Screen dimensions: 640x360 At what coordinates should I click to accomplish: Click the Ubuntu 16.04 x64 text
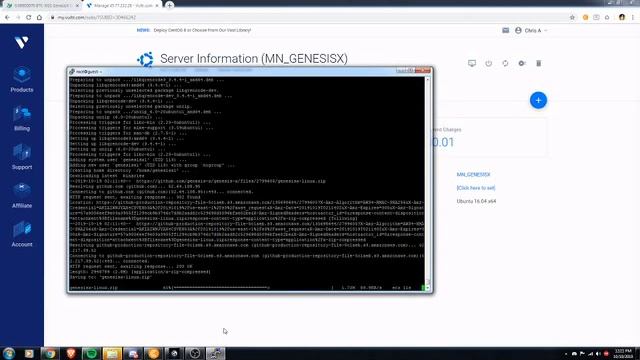tap(476, 201)
